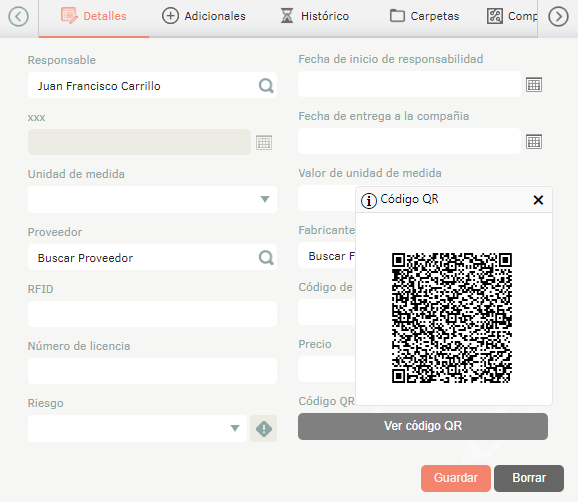Click the risk warning diamond icon

click(263, 429)
